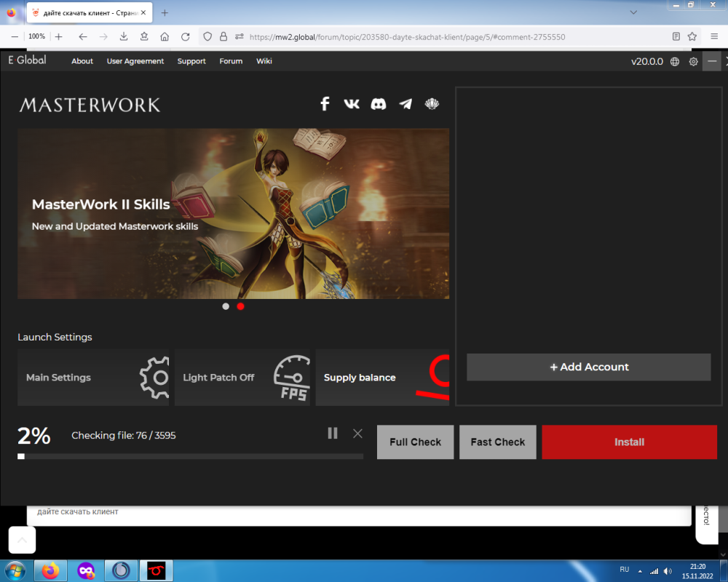This screenshot has width=728, height=582.
Task: Click the file checking progress bar
Action: click(x=190, y=457)
